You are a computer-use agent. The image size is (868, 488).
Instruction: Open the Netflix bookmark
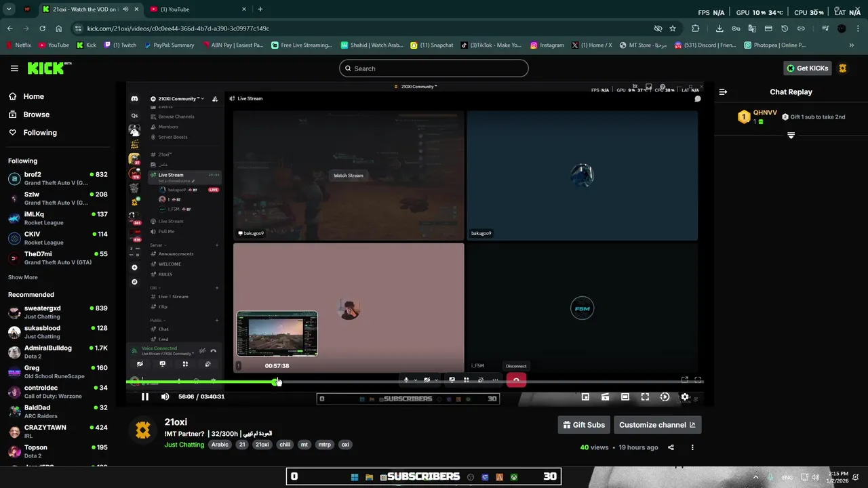pos(19,45)
